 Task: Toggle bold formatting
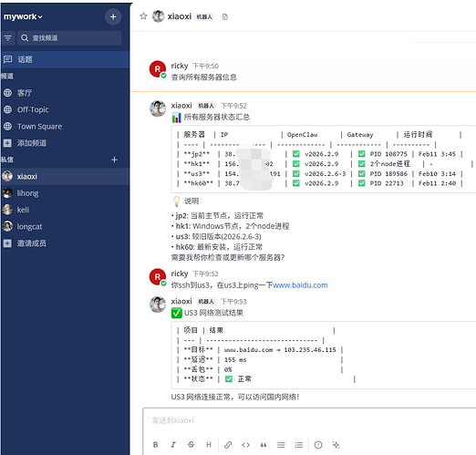click(x=155, y=445)
